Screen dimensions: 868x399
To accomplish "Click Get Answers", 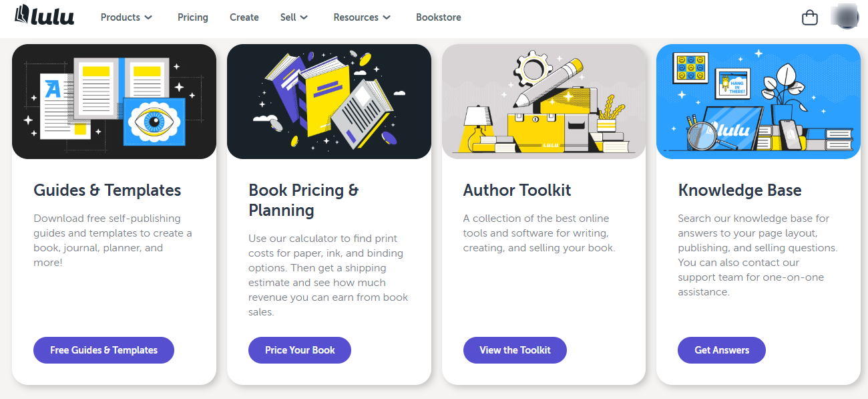I will [x=721, y=350].
